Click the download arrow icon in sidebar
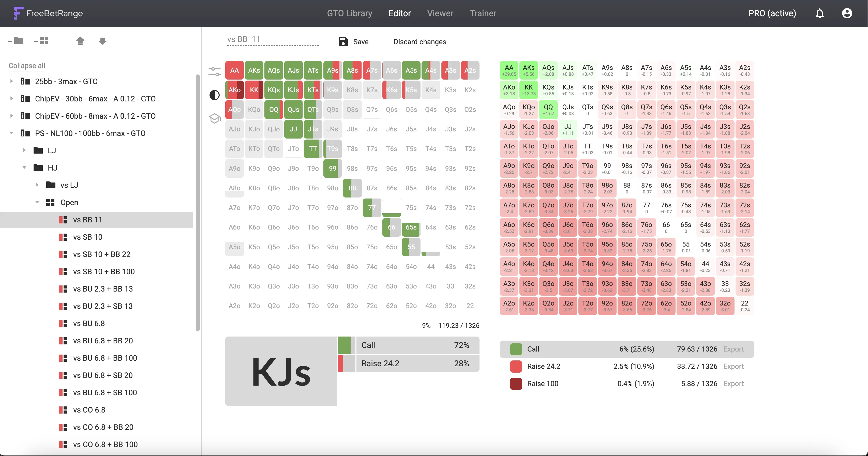This screenshot has width=868, height=456. [x=103, y=41]
